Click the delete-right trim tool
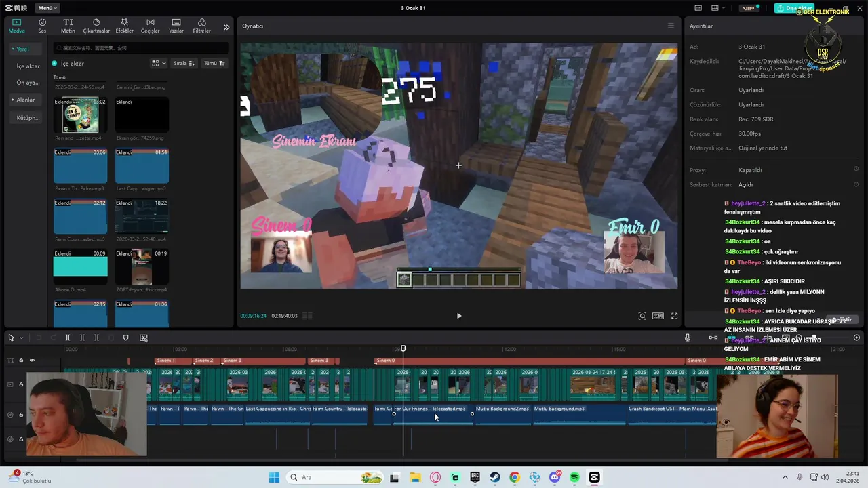Viewport: 868px width, 488px height. (96, 338)
